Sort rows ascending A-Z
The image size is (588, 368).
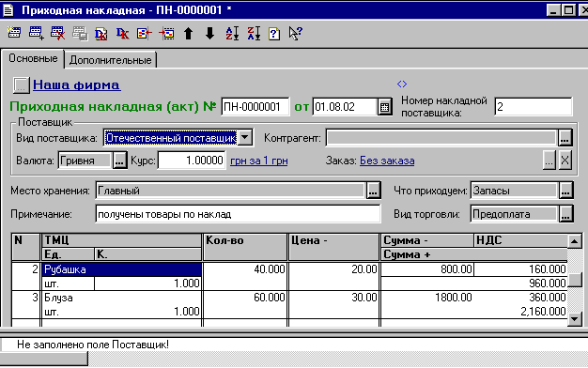[x=232, y=34]
